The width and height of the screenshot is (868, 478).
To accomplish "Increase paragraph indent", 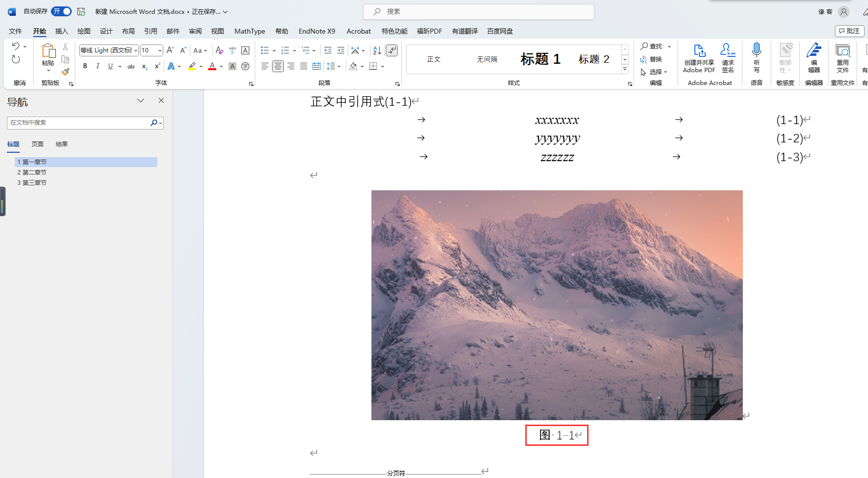I will click(341, 50).
